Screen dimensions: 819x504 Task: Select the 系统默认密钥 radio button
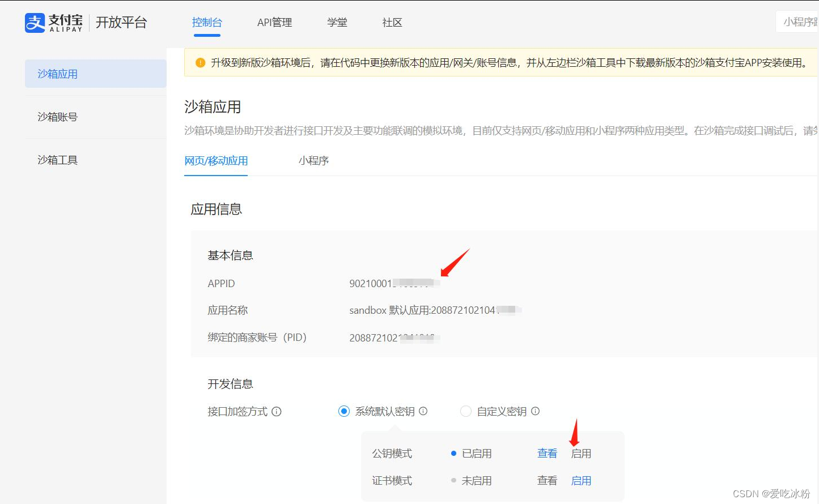[344, 411]
